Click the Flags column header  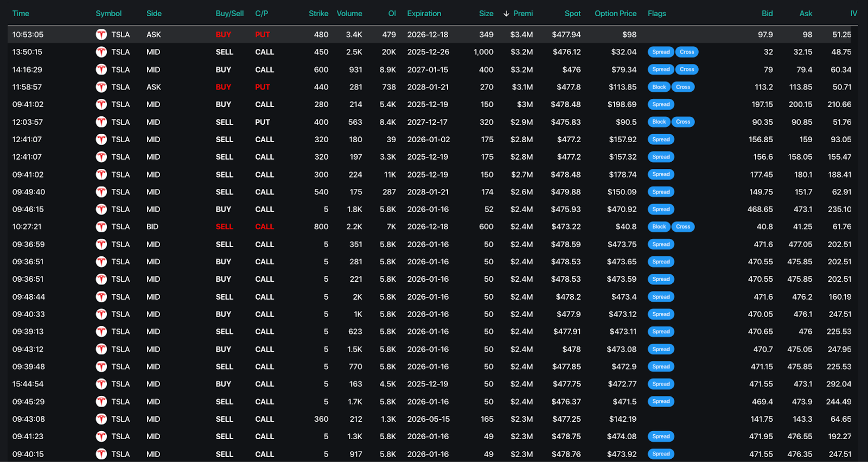pos(657,14)
